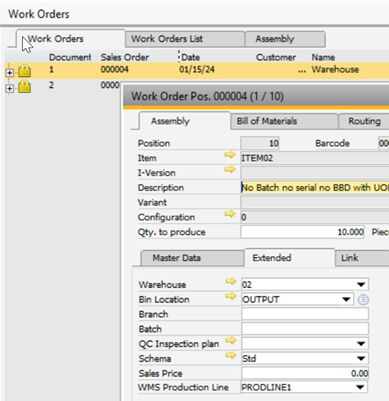Click the Sales Price field showing 0.00

tap(305, 373)
